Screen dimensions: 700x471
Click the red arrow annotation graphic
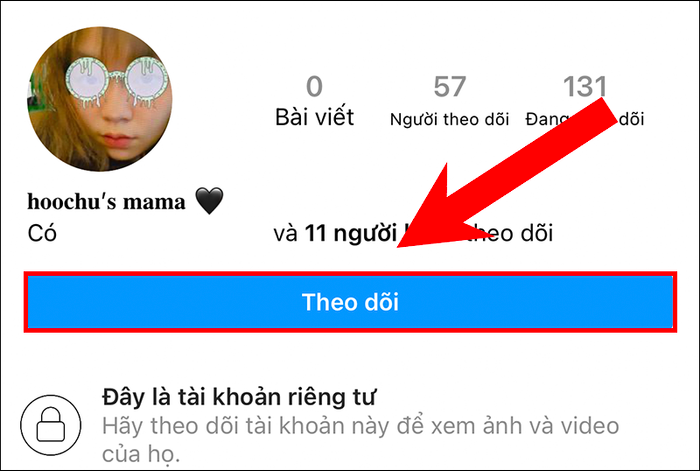tap(506, 173)
